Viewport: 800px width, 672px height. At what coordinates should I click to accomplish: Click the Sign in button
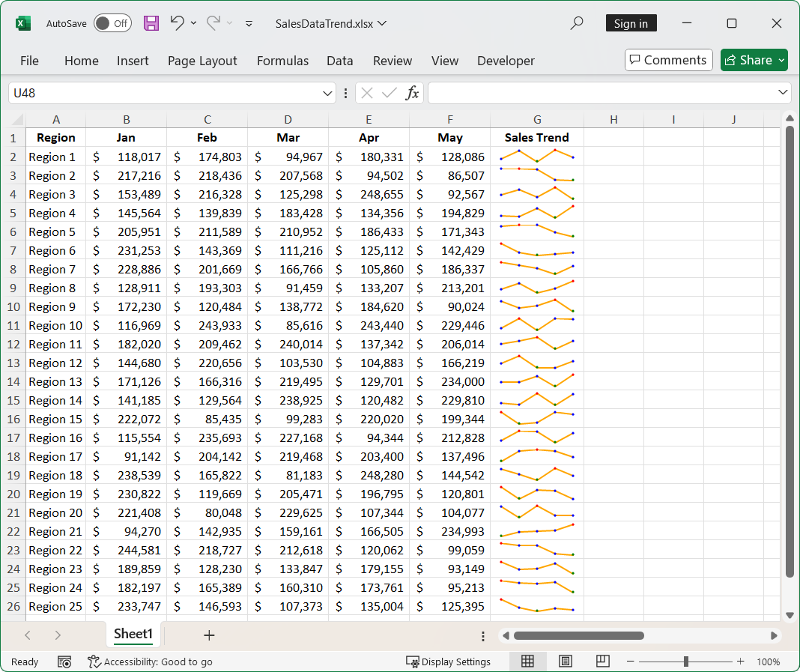pos(631,23)
